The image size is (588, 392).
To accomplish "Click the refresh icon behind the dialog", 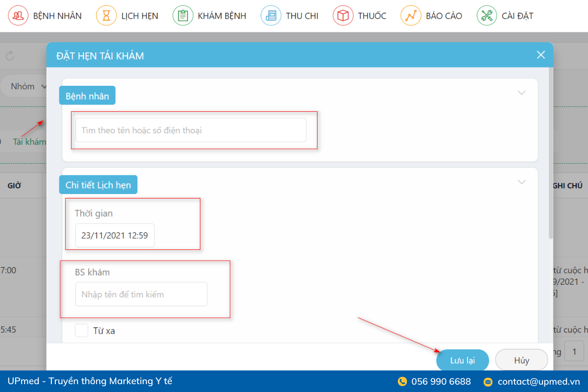I will click(10, 56).
